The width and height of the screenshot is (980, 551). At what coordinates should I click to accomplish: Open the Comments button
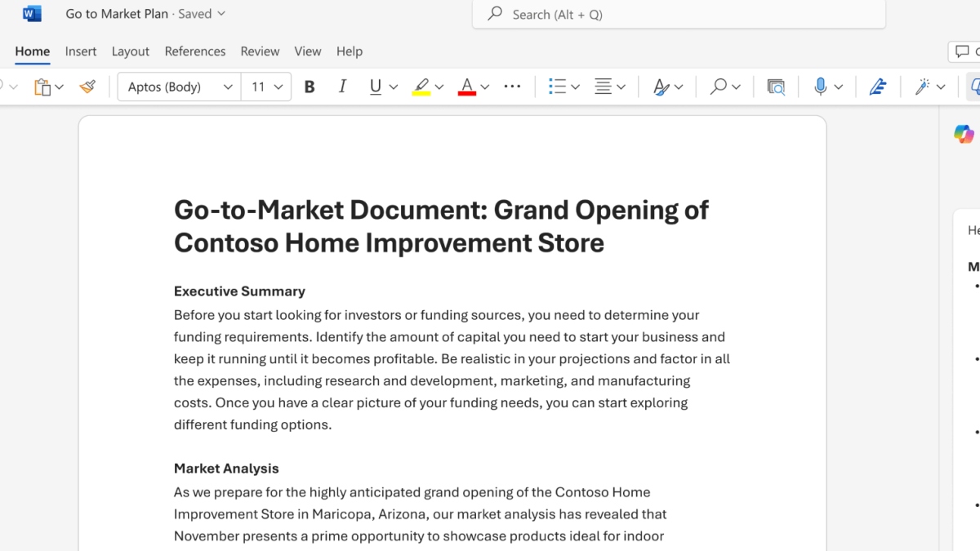pos(964,51)
